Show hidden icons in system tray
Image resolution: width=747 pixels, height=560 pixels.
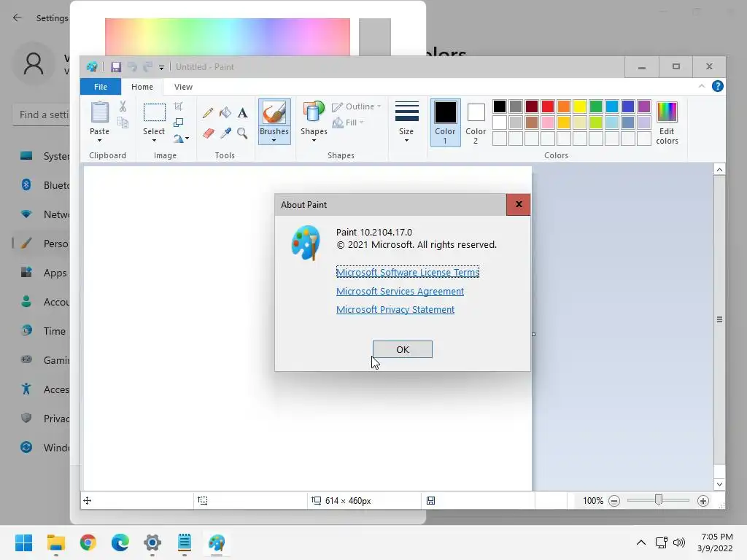pos(641,542)
